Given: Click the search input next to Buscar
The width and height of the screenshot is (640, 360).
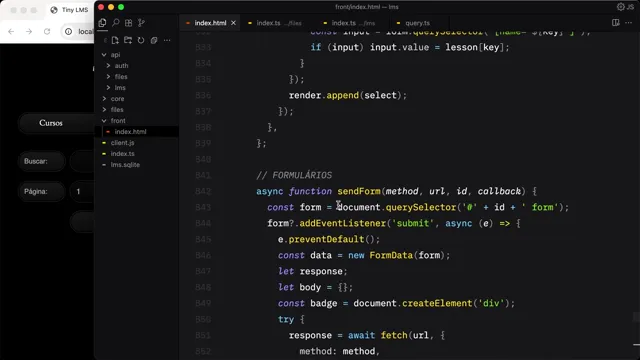Looking at the screenshot, I should click(82, 161).
